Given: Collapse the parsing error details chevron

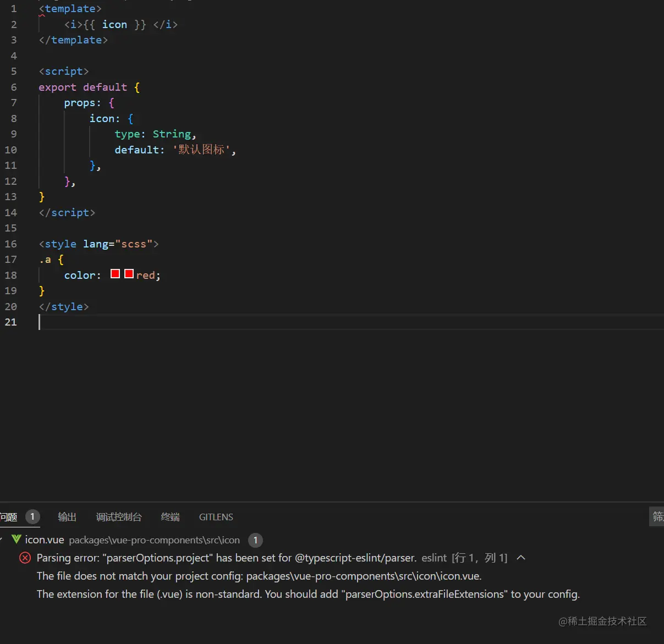Looking at the screenshot, I should point(521,558).
